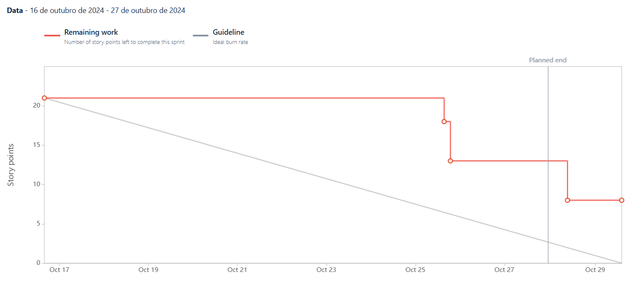Click the Ideal burn rate description text

[230, 42]
